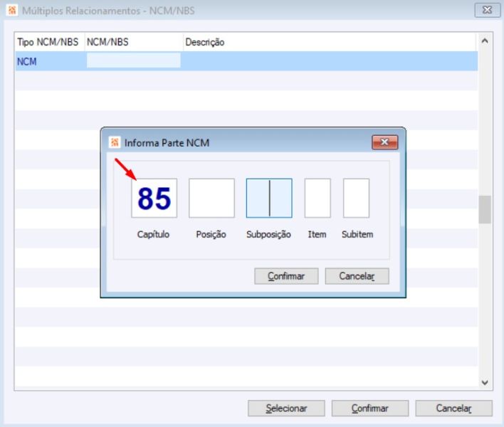Confirm the Informa Parte NCM dialog
The width and height of the screenshot is (504, 427).
click(x=286, y=276)
